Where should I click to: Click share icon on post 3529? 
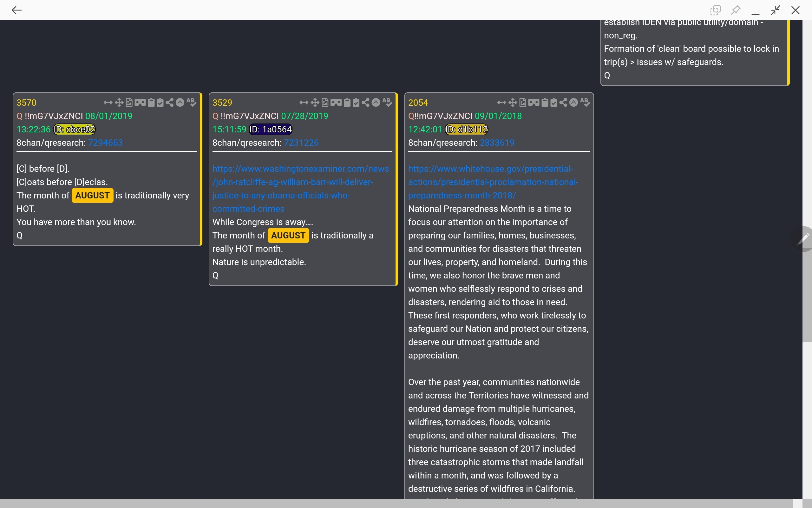click(x=366, y=103)
